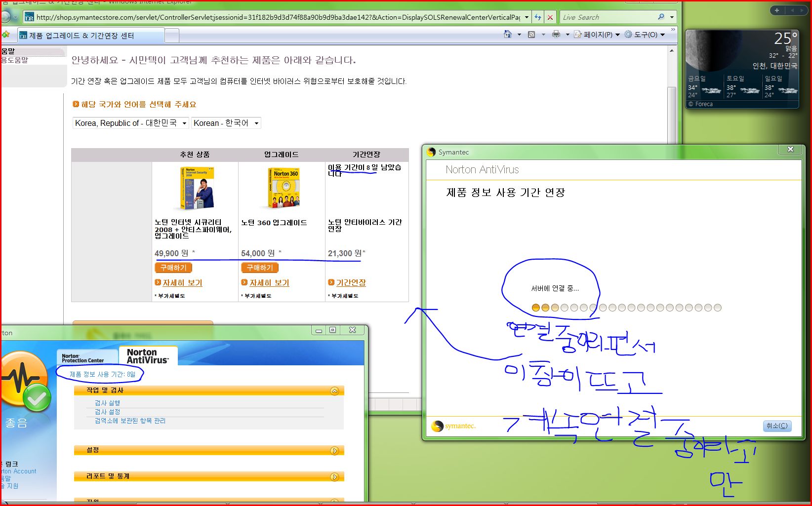
Task: Open dropdown arrow next to print icon
Action: point(567,35)
